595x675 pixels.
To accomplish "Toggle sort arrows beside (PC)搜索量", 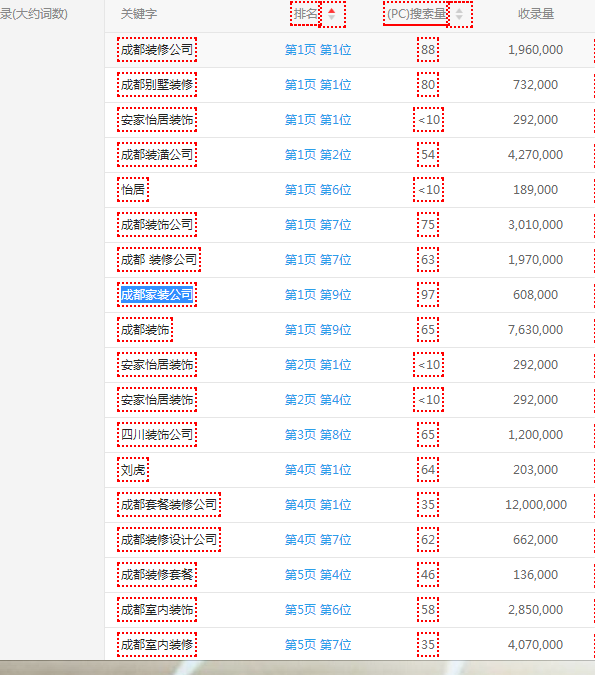I will click(x=460, y=14).
